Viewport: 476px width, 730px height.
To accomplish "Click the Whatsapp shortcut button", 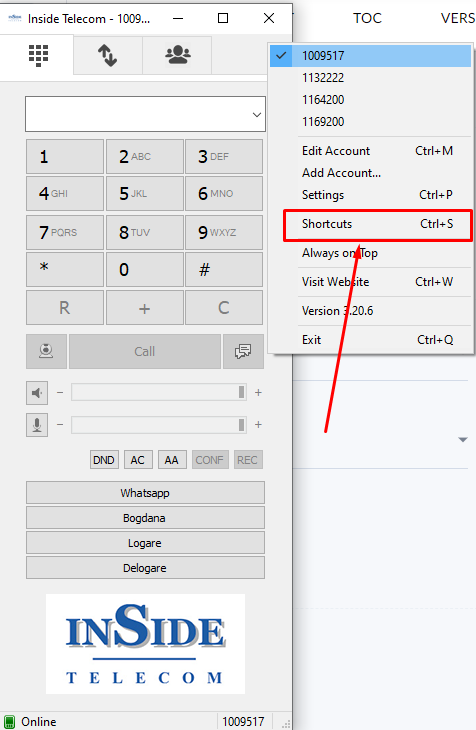I will click(145, 493).
